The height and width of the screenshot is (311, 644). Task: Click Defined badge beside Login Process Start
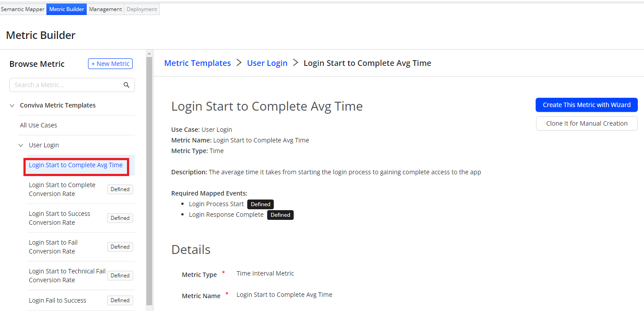[x=261, y=204]
